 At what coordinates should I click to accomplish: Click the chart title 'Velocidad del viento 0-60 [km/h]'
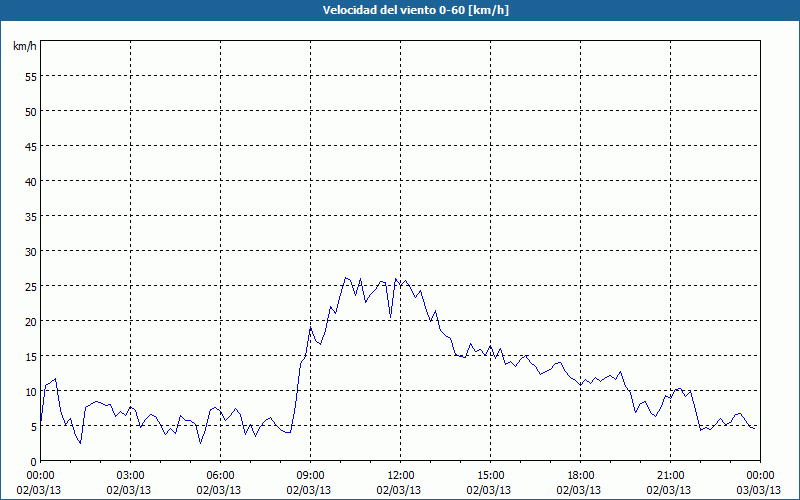coord(415,10)
